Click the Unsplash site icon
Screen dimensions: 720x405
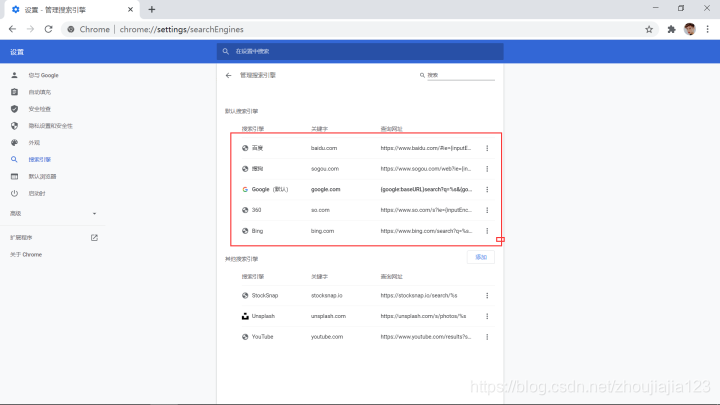click(x=245, y=316)
